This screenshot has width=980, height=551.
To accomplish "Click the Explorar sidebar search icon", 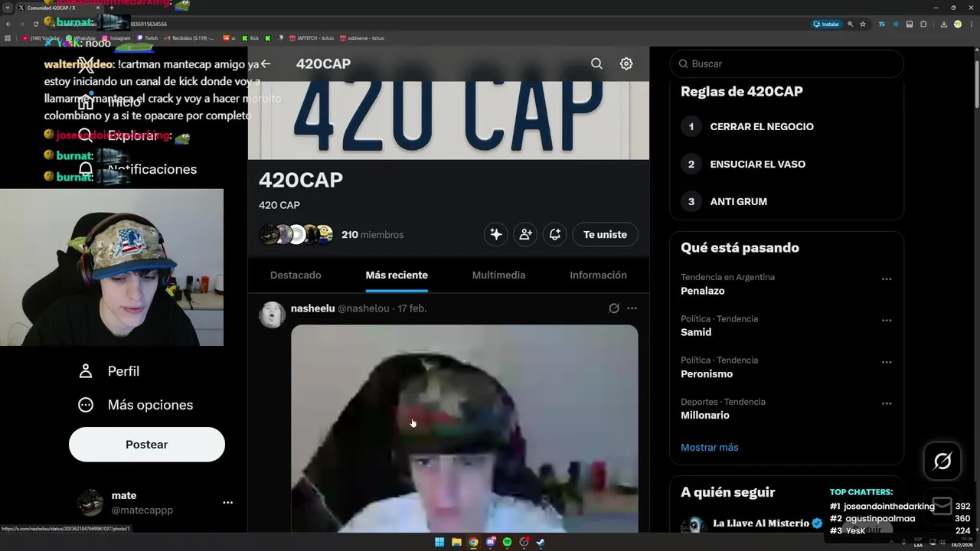I will click(86, 135).
